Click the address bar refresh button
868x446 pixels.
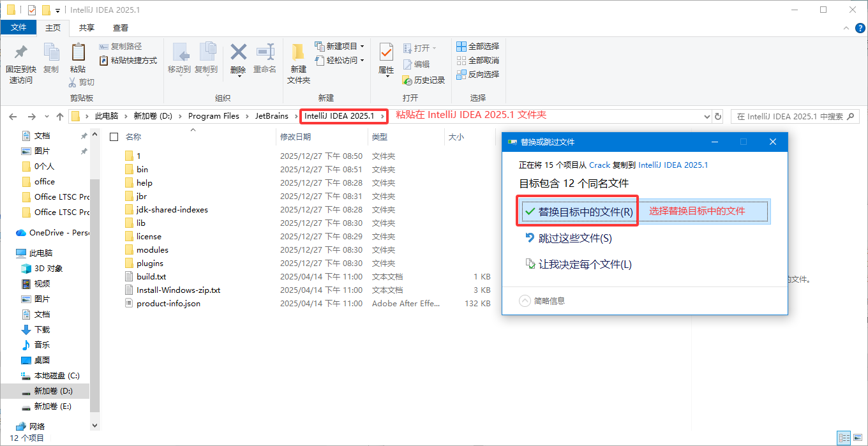pos(718,117)
